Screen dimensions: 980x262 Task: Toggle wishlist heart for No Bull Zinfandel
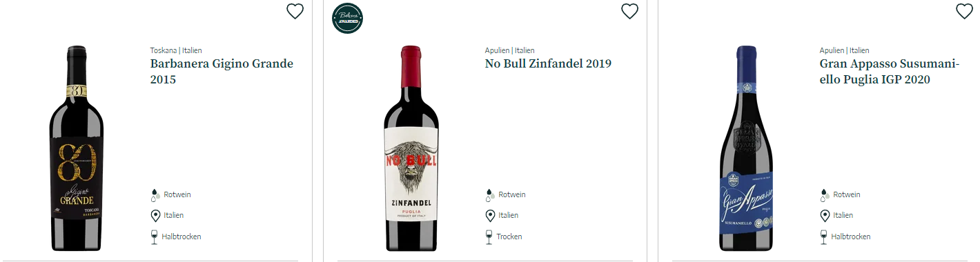629,11
